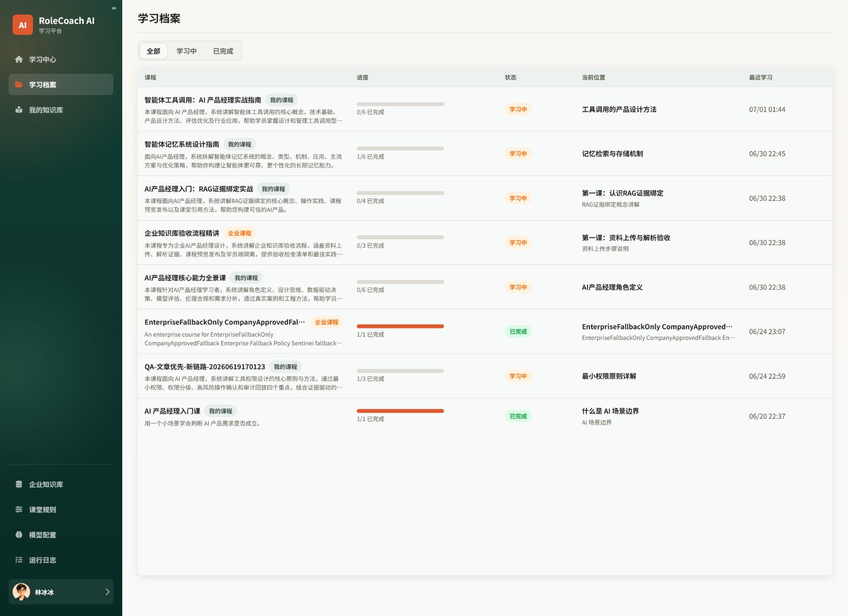The image size is (848, 616).
Task: Select the 全部 filter tab
Action: point(153,51)
